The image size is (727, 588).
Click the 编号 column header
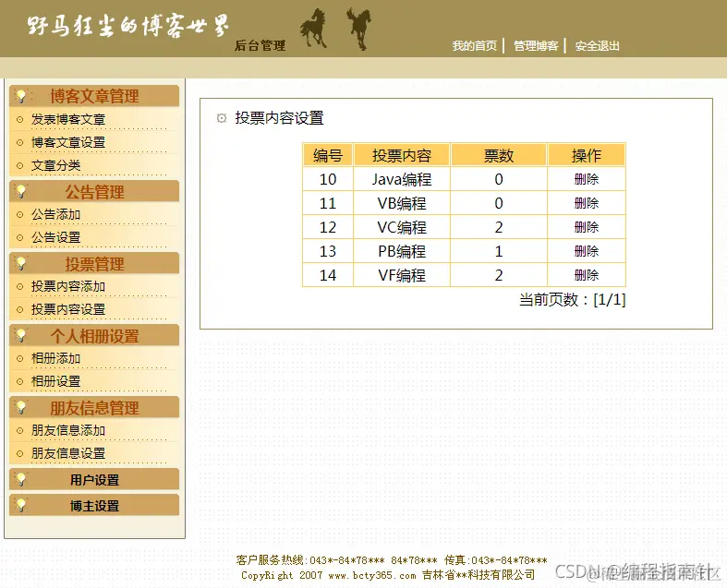click(x=328, y=155)
